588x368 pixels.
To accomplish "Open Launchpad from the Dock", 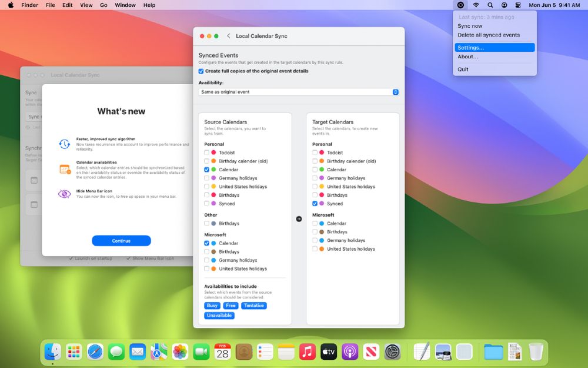I will 73,352.
